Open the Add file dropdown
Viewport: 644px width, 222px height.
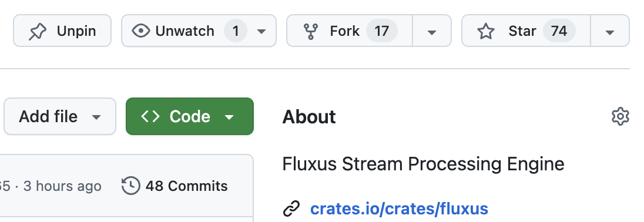pos(60,116)
